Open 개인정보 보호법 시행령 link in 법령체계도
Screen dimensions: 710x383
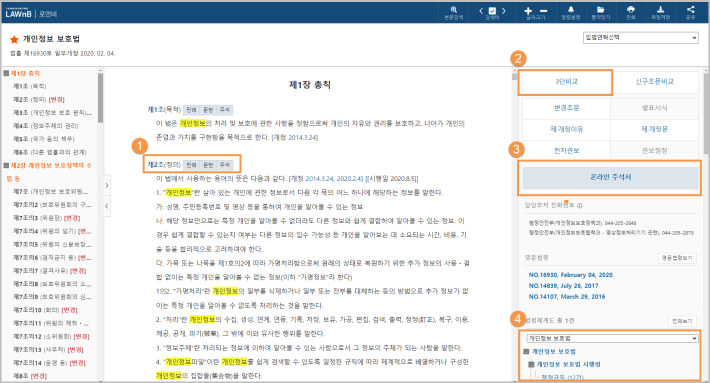tap(568, 364)
